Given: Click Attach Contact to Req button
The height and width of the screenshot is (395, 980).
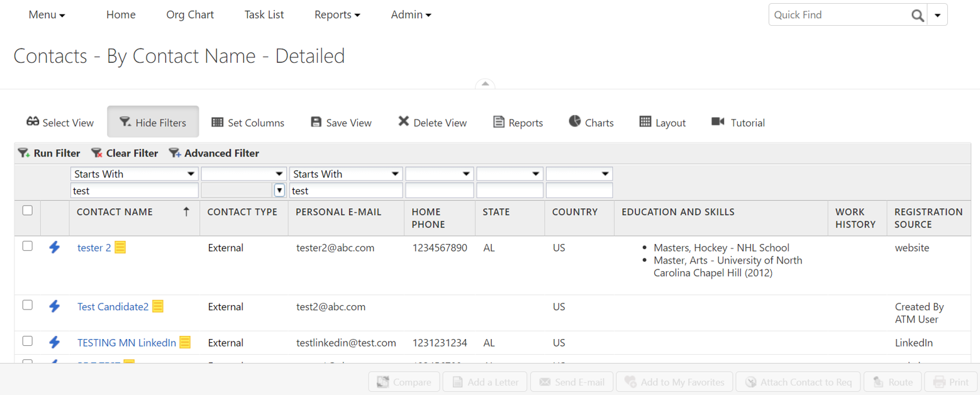Looking at the screenshot, I should coord(798,382).
